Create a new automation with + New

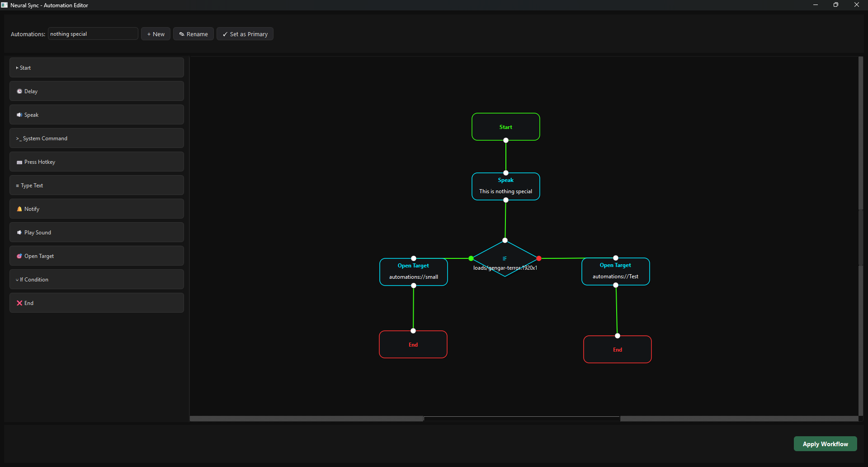click(156, 34)
